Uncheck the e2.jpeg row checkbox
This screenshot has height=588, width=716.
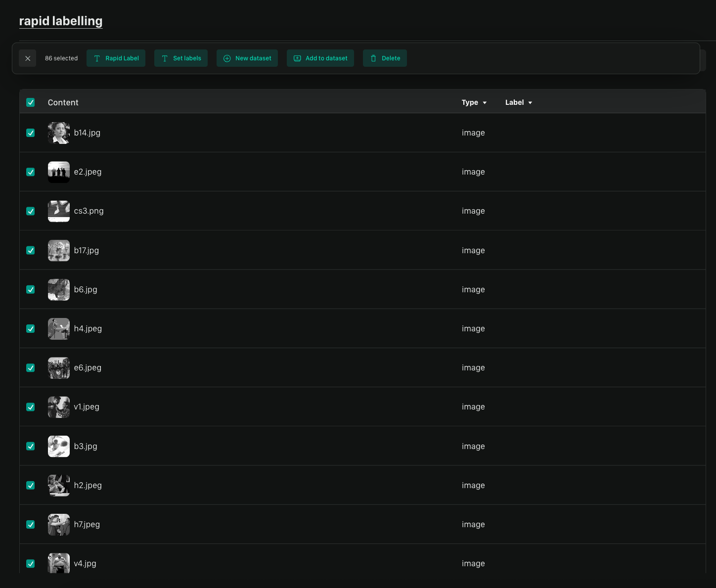[x=31, y=172]
